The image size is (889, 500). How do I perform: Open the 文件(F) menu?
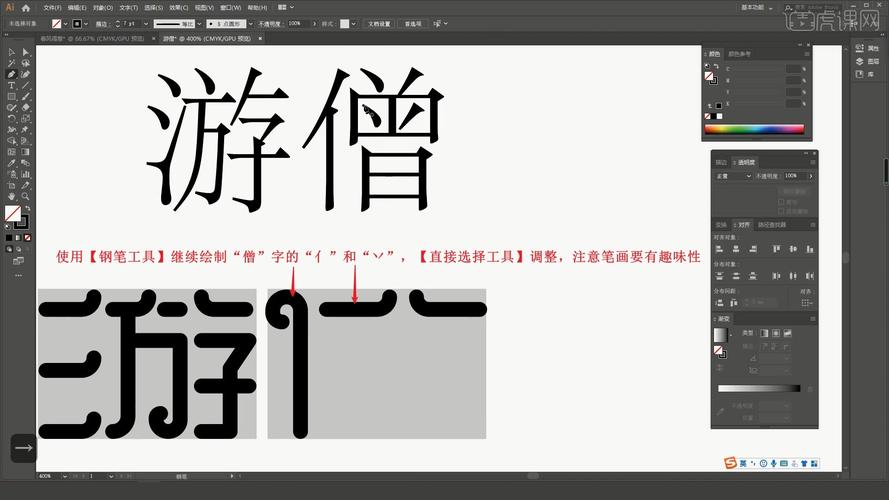tap(52, 8)
